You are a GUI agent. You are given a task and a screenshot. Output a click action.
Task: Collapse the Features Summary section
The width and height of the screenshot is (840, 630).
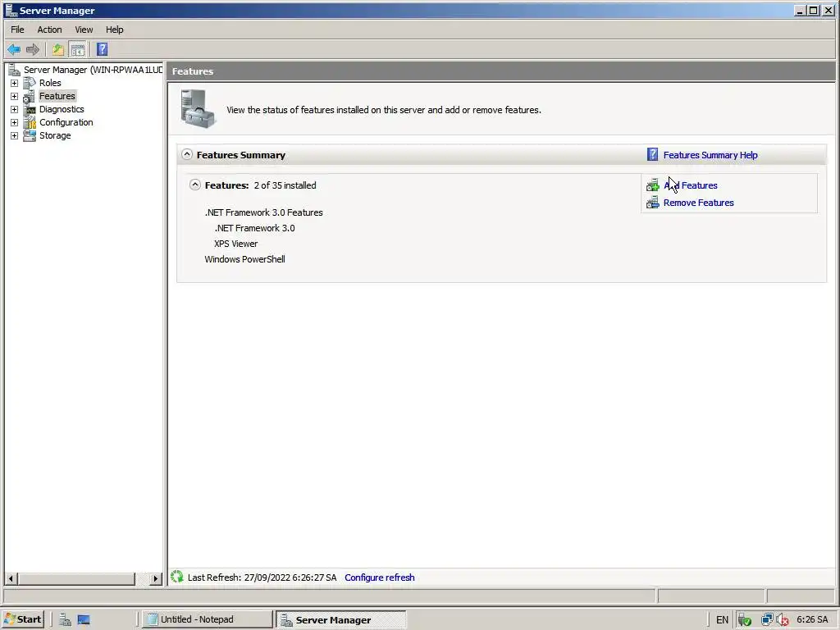pyautogui.click(x=186, y=154)
